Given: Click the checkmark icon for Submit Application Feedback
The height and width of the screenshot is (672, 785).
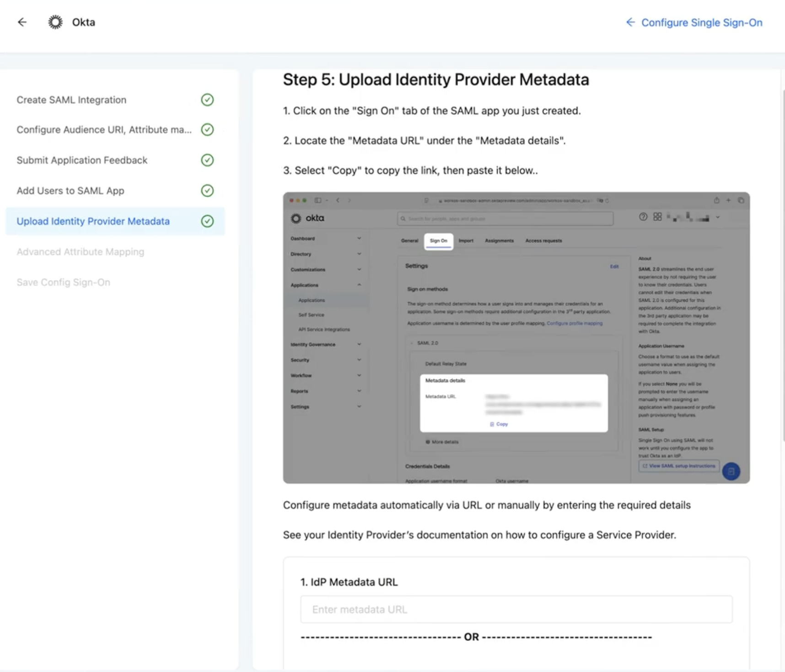Looking at the screenshot, I should click(x=207, y=160).
